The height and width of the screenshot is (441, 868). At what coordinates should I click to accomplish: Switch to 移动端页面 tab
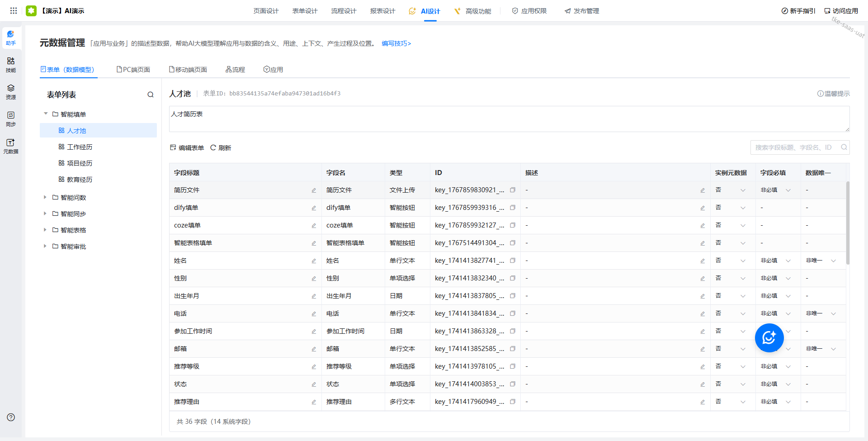pyautogui.click(x=188, y=70)
